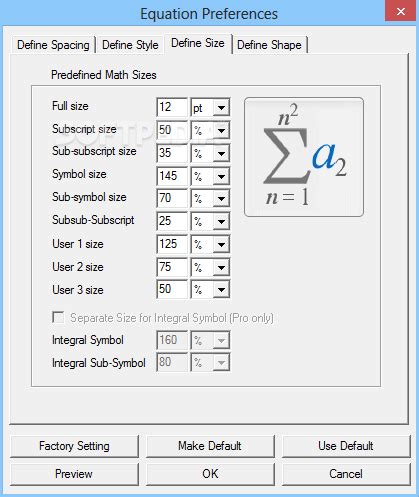Click the Sub-subscript size value field
The image size is (419, 497).
[172, 153]
